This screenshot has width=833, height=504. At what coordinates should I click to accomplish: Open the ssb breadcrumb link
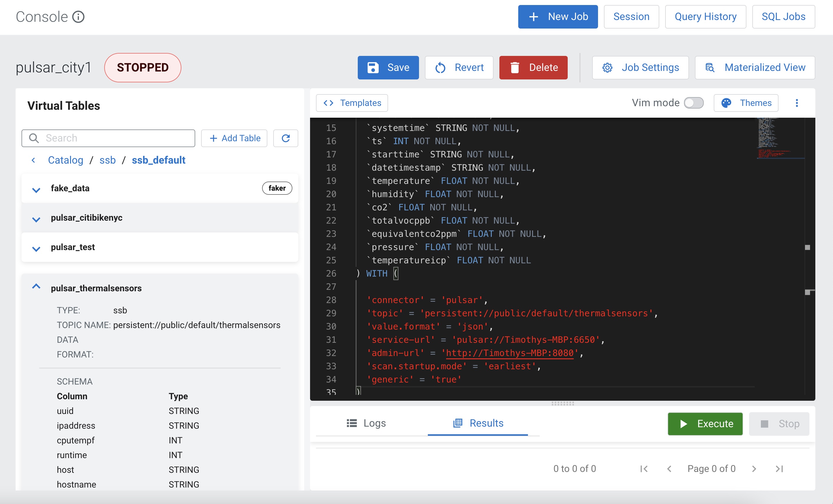point(107,160)
